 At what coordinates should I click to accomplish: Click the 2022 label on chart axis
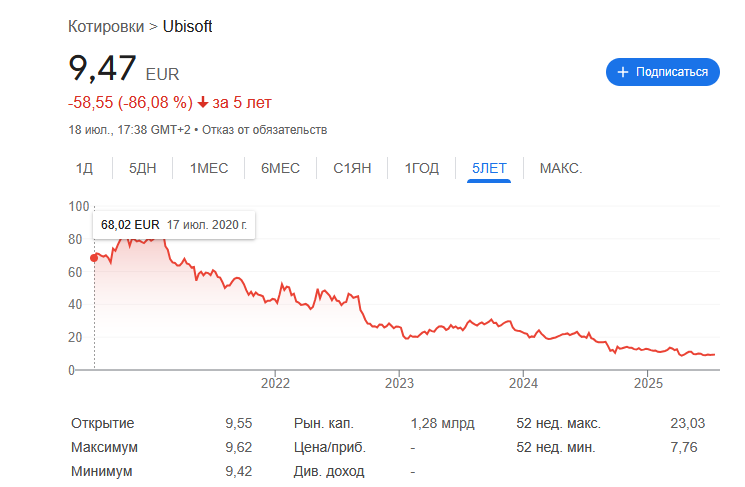275,383
